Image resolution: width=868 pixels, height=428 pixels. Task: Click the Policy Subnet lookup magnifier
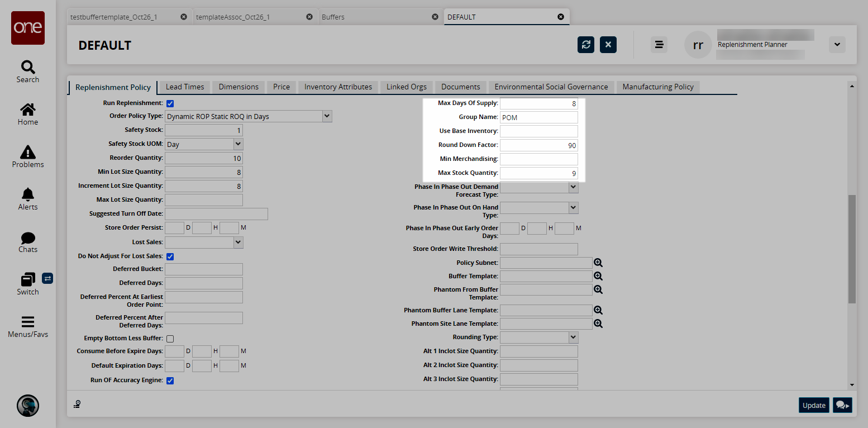(598, 263)
